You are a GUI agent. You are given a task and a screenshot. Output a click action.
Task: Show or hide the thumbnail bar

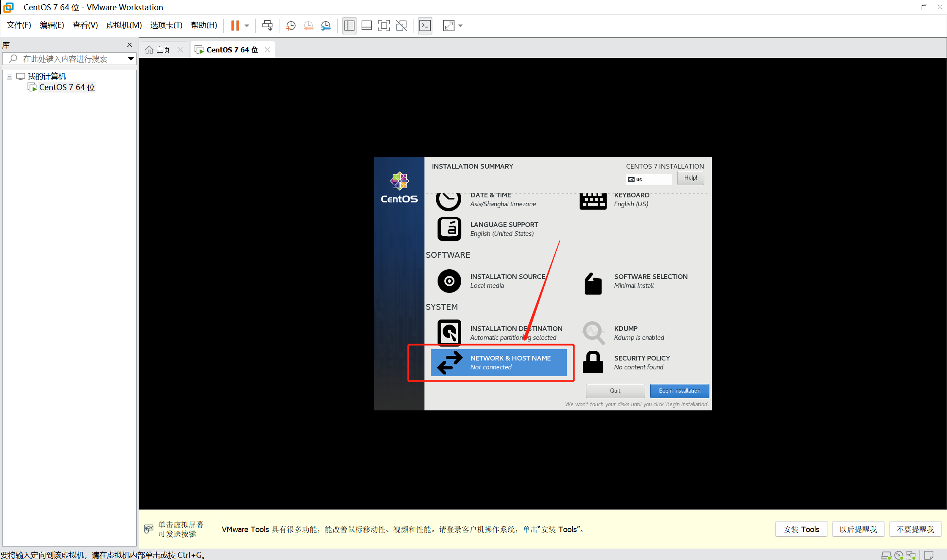[367, 25]
